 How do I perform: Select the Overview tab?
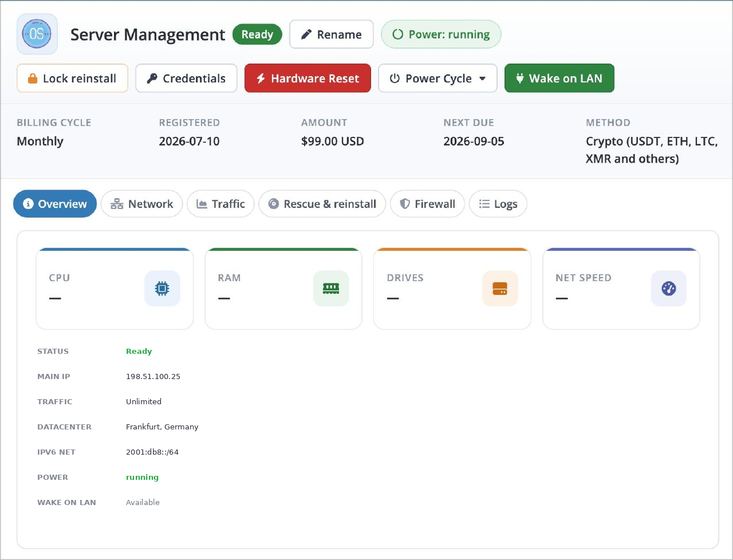pyautogui.click(x=55, y=204)
